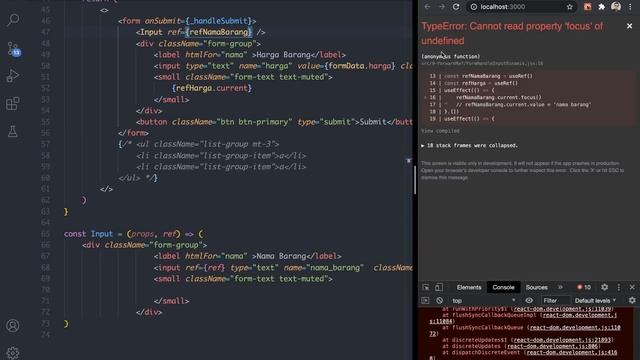Open the 'top' JavaScript context dropdown
Screen dimensions: 640x360
click(483, 300)
